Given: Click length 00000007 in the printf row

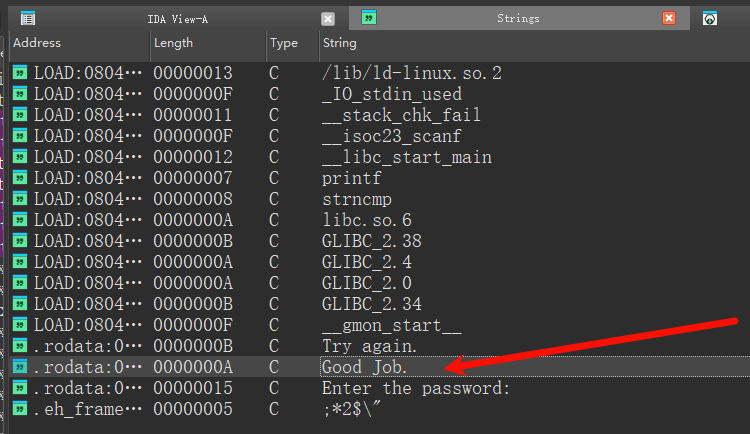Looking at the screenshot, I should [x=193, y=178].
